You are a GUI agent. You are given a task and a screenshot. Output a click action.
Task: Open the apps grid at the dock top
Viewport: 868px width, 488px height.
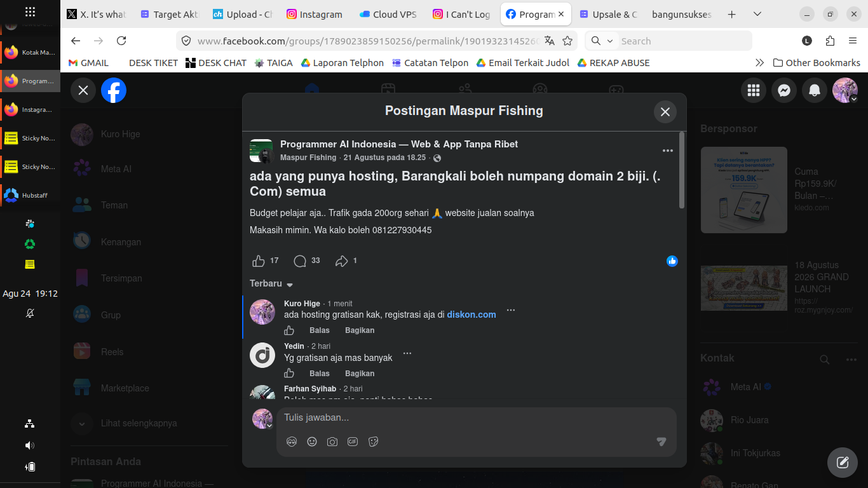coord(30,11)
